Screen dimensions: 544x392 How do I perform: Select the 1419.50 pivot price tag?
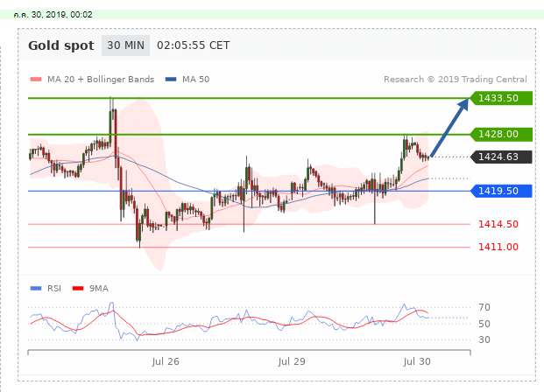click(x=501, y=191)
